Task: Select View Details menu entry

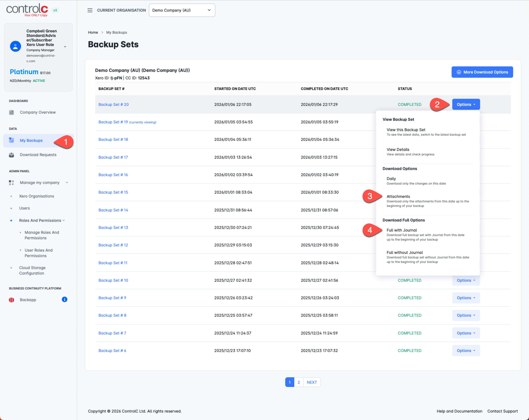Action: [398, 149]
